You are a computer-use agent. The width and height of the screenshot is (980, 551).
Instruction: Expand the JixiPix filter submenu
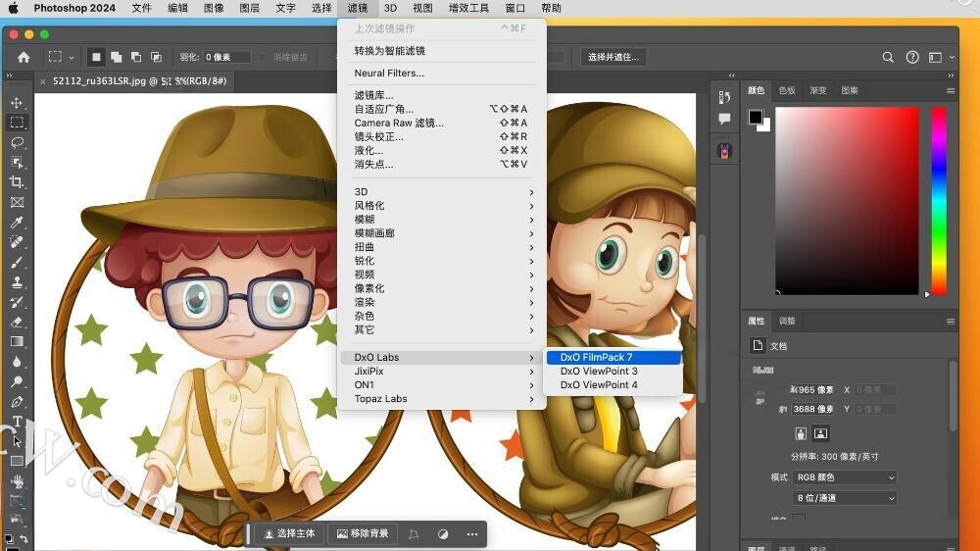coord(442,371)
